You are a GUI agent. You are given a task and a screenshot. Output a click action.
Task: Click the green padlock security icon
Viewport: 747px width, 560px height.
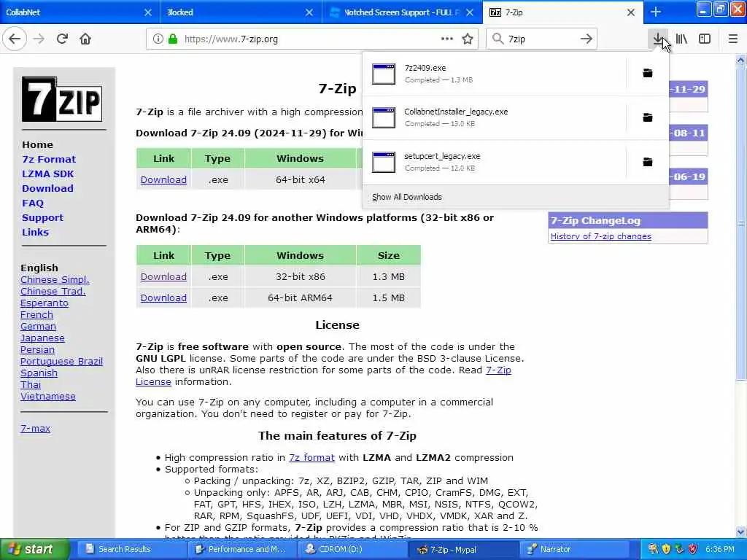173,39
